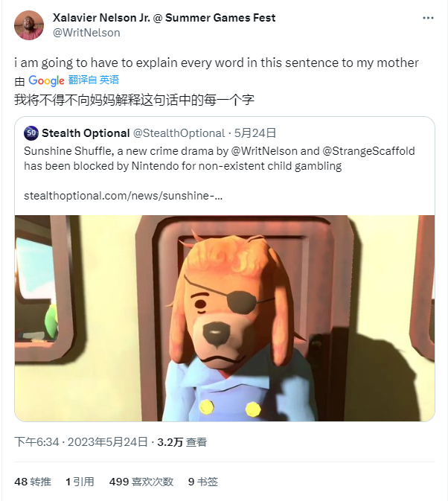Click Xalavier Nelson Jr.'s profile avatar

coord(28,25)
